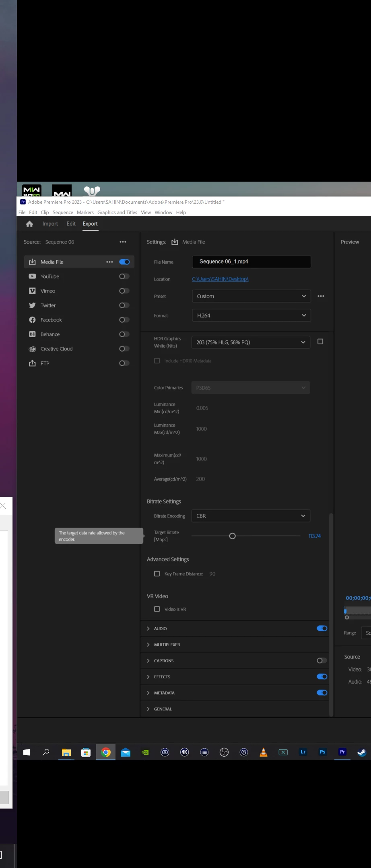Switch to the Import tab
This screenshot has width=371, height=868.
tap(50, 224)
